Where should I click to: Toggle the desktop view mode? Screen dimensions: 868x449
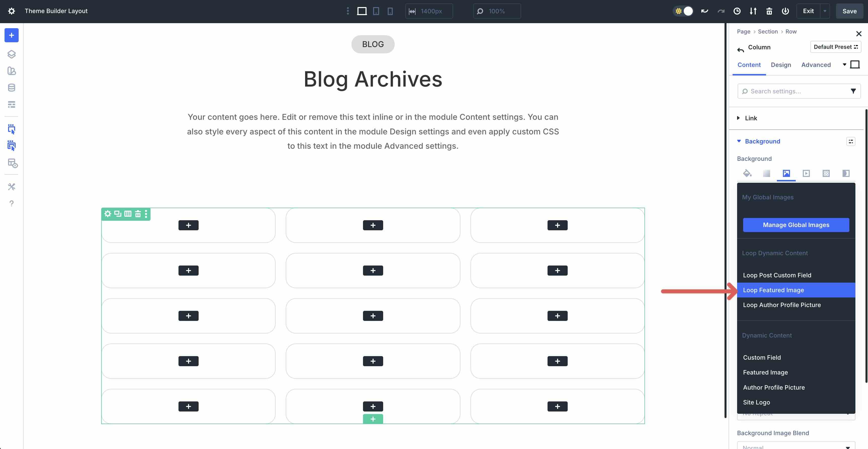tap(362, 11)
